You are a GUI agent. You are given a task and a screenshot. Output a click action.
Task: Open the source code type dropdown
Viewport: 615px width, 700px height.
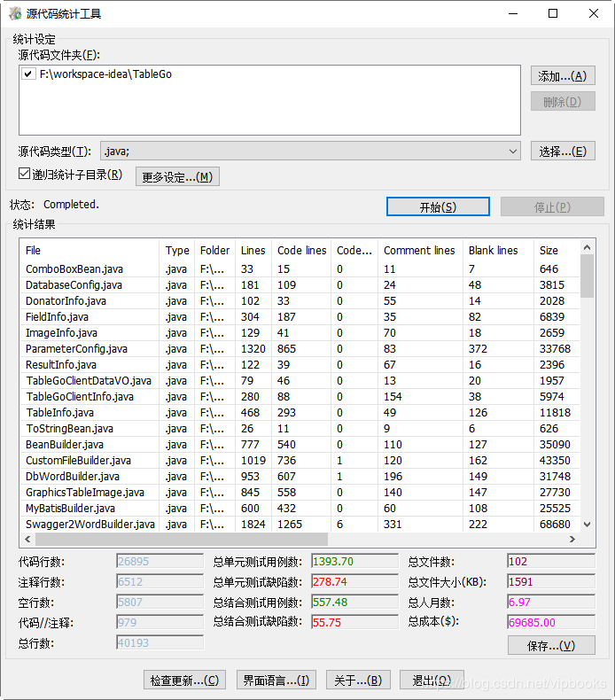[310, 152]
